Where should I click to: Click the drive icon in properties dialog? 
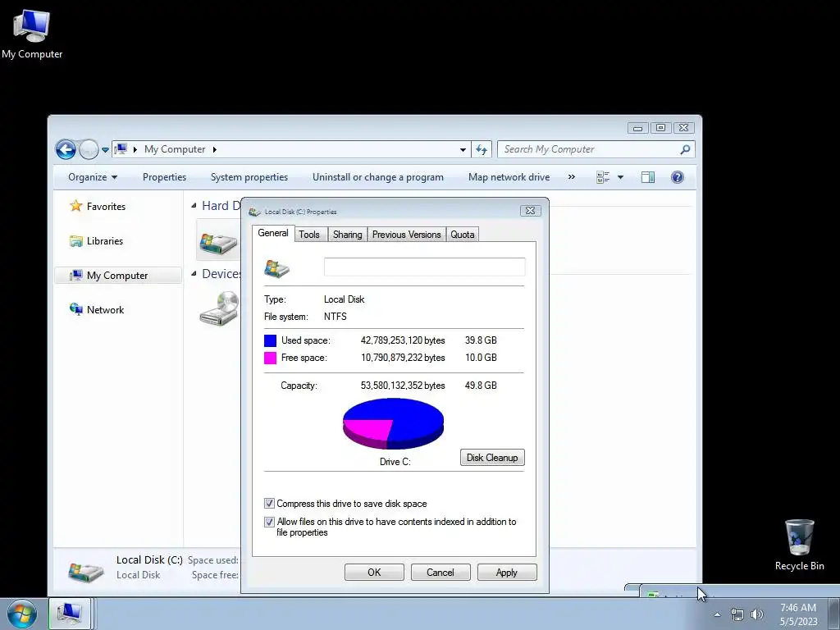pyautogui.click(x=277, y=268)
